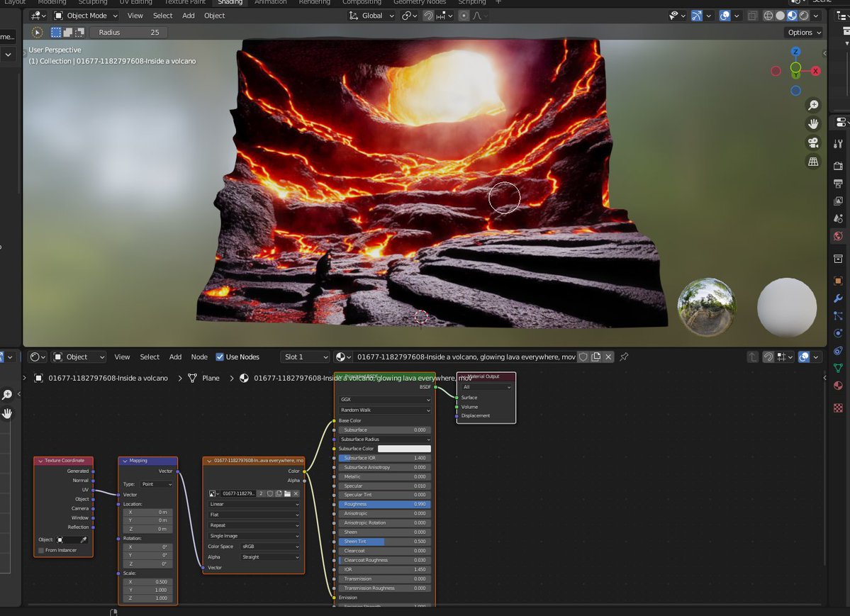
Task: Pin the node editor material
Action: coord(624,357)
